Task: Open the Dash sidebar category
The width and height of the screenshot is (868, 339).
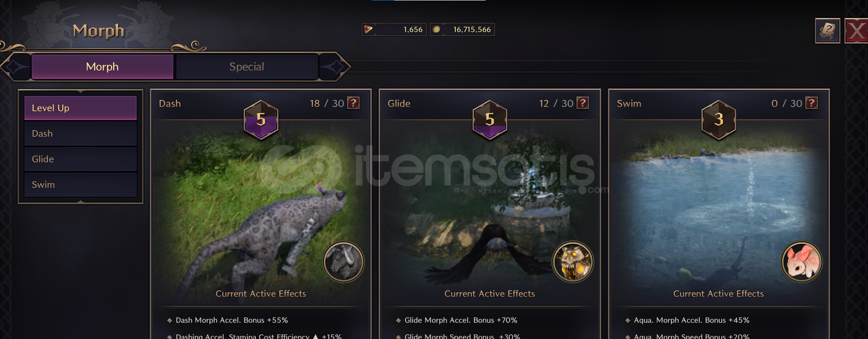Action: 81,134
